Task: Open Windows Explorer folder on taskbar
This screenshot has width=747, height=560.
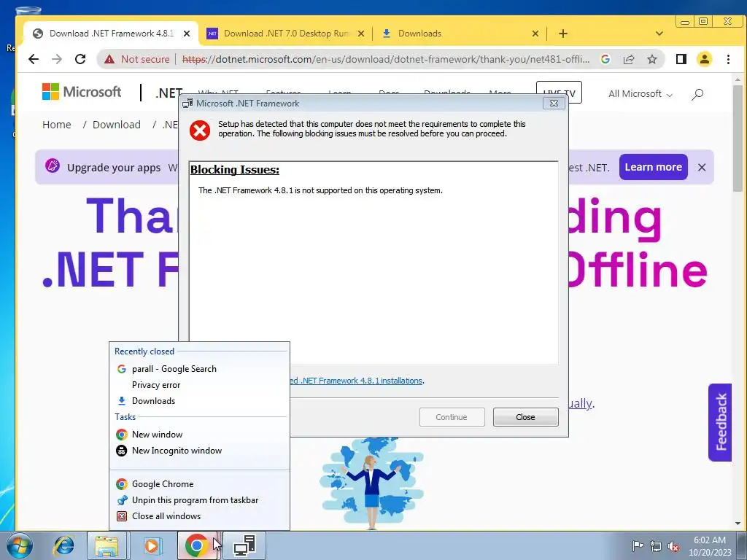Action: [107, 545]
